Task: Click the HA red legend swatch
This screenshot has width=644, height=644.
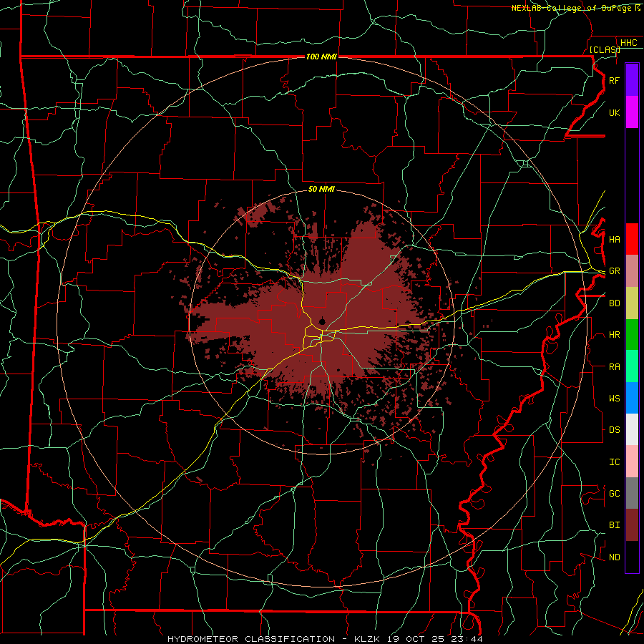Action: [632, 239]
